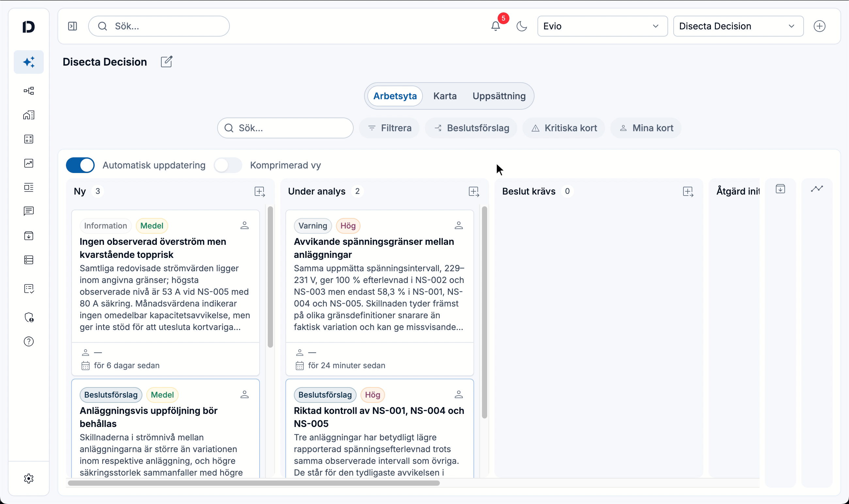Open the notifications bell
Image resolution: width=849 pixels, height=504 pixels.
pyautogui.click(x=495, y=26)
